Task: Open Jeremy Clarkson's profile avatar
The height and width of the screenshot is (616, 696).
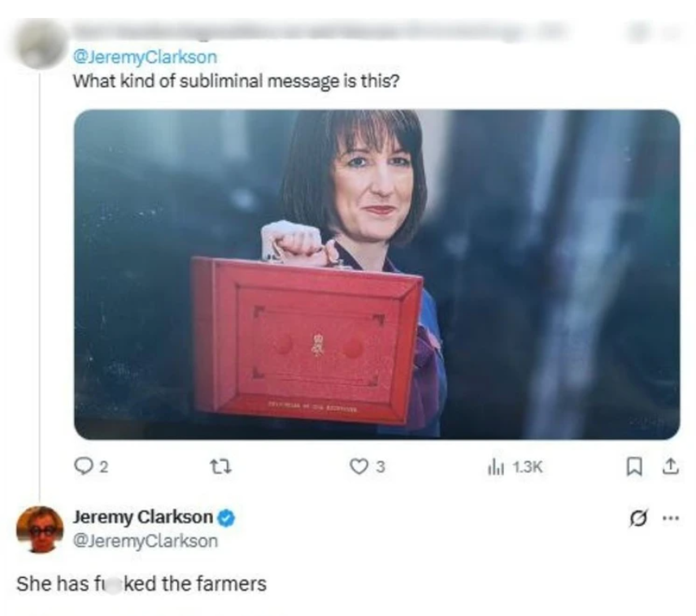Action: (40, 530)
